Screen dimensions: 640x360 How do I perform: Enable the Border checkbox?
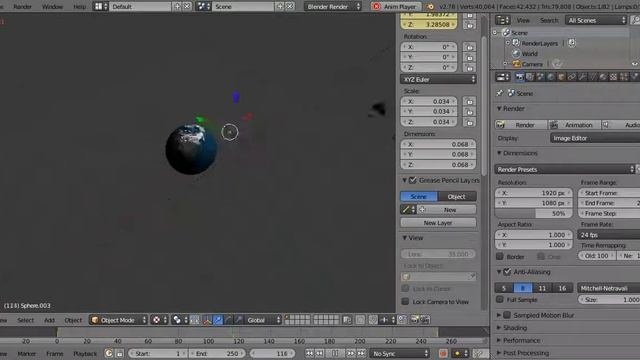(x=500, y=257)
